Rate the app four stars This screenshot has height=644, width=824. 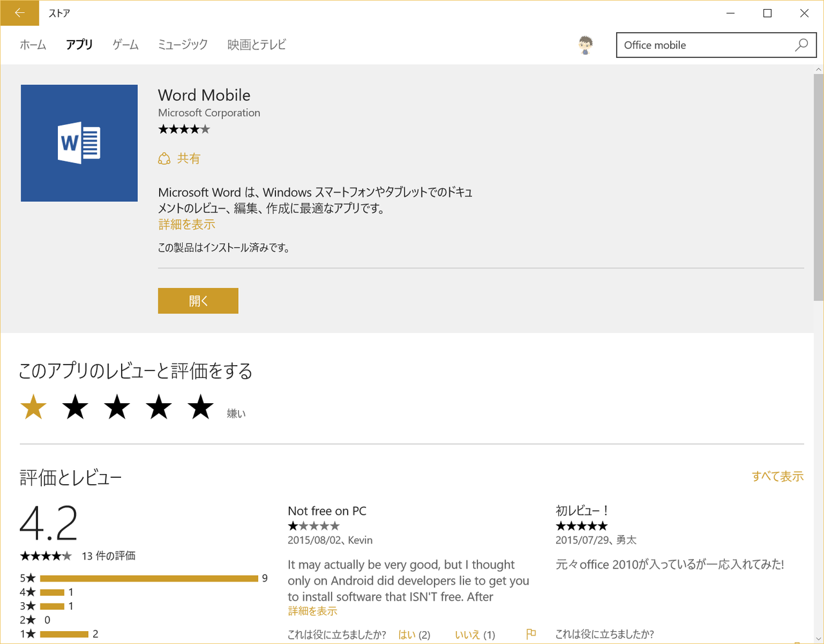pyautogui.click(x=159, y=407)
